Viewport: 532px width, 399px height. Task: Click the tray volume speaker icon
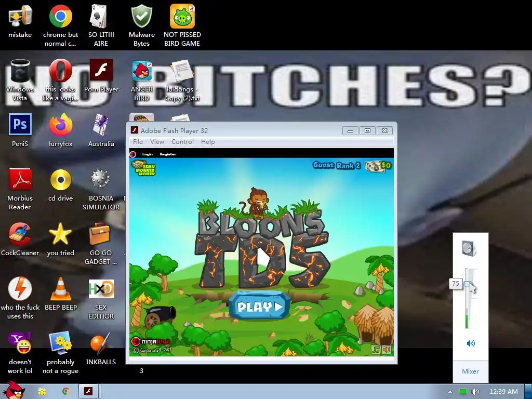(x=475, y=392)
